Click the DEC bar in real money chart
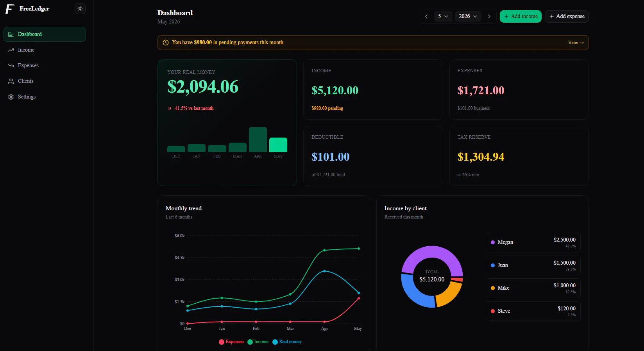644x351 pixels. pos(176,149)
